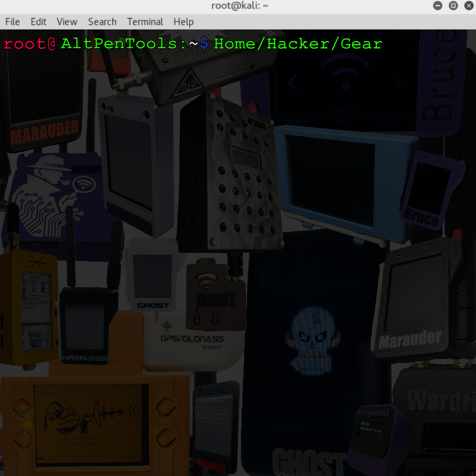Click the "AltPenTools:~$" prompt text
This screenshot has height=476, width=476.
pyautogui.click(x=135, y=44)
